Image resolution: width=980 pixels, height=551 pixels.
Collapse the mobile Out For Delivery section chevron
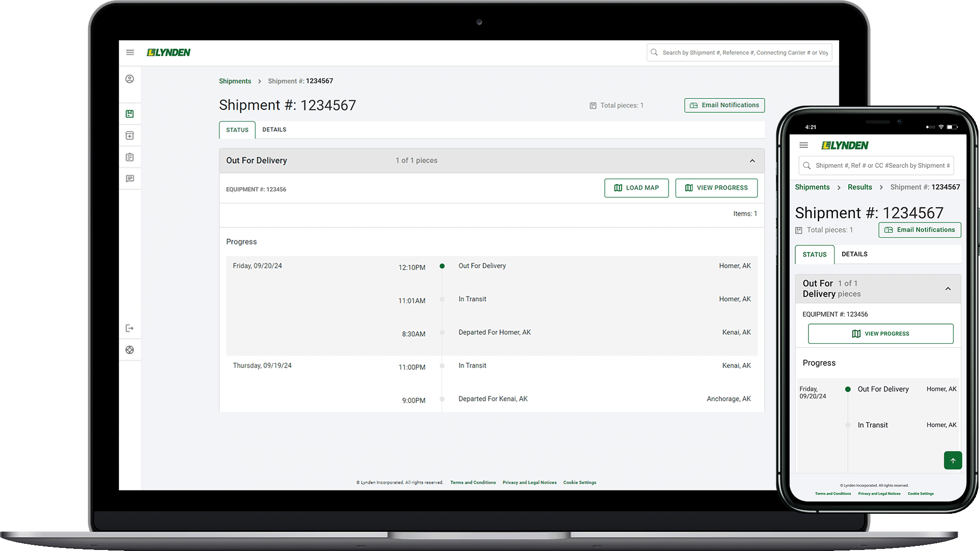(948, 289)
